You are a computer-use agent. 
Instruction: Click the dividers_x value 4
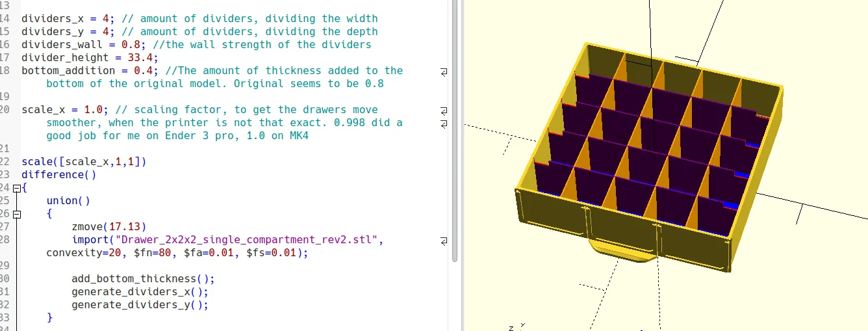(x=105, y=19)
